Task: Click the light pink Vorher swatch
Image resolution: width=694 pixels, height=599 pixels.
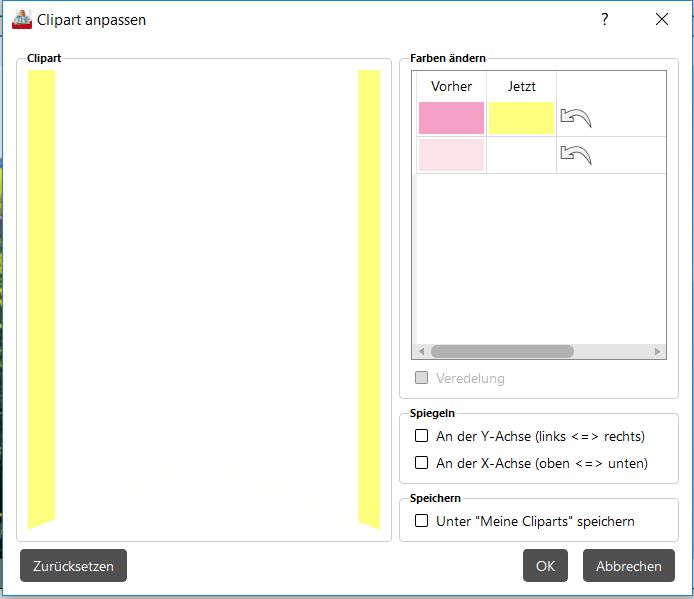Action: point(451,155)
